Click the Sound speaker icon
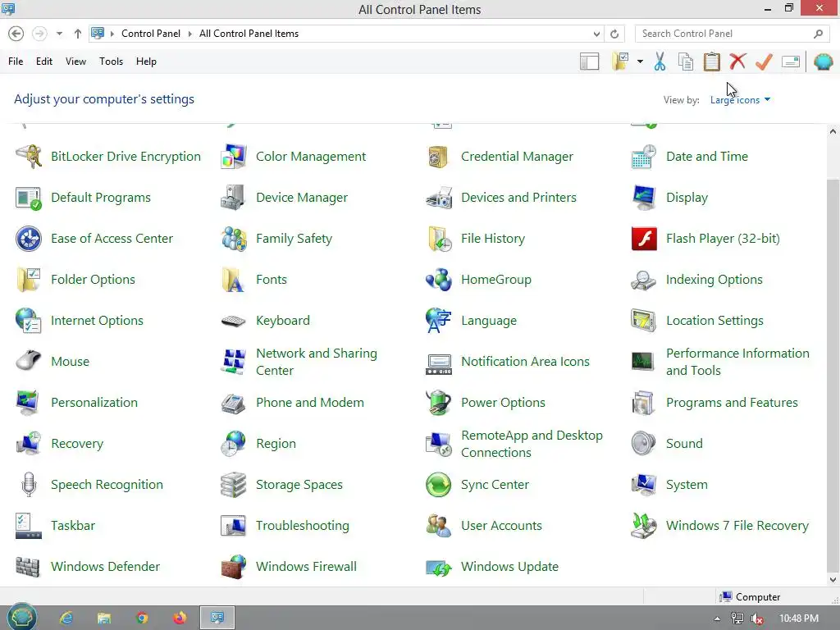This screenshot has width=840, height=630. [x=643, y=444]
